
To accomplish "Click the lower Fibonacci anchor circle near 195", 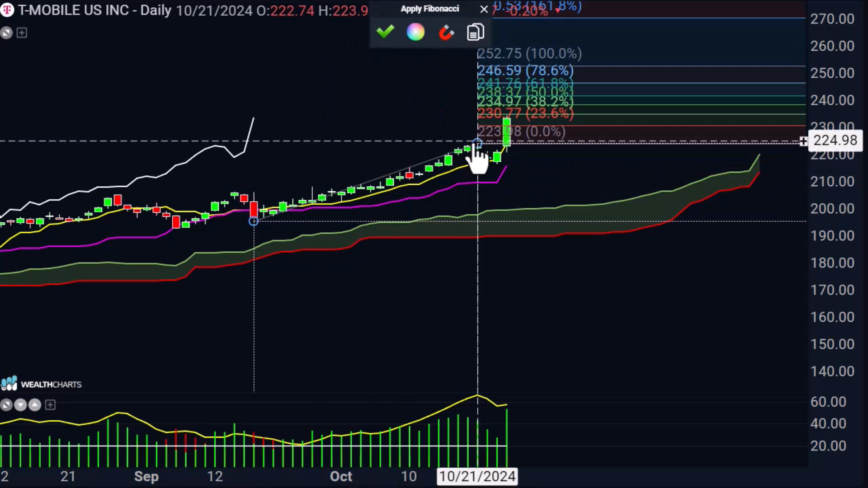I will click(x=254, y=221).
